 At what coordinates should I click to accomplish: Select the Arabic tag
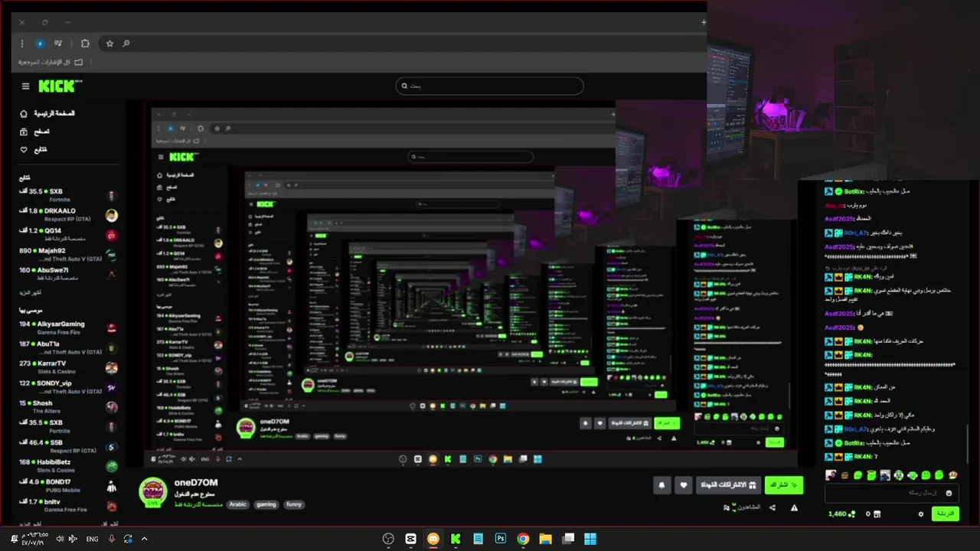(238, 504)
